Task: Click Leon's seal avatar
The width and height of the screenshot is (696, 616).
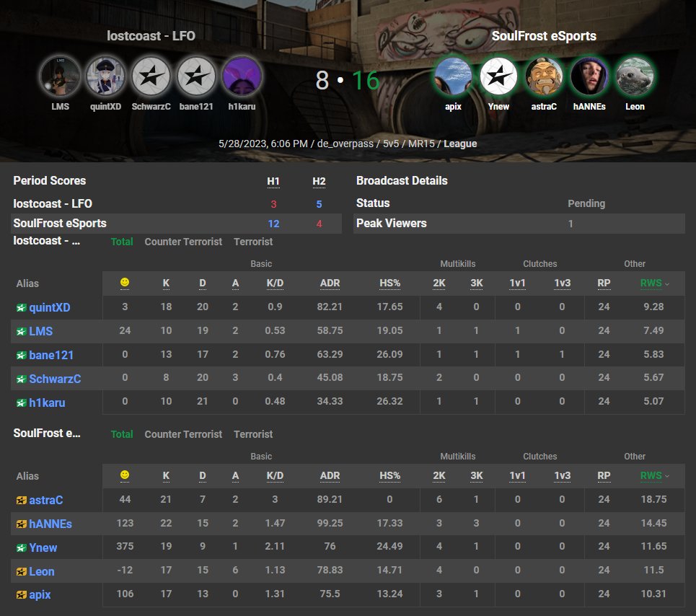Action: pos(634,75)
